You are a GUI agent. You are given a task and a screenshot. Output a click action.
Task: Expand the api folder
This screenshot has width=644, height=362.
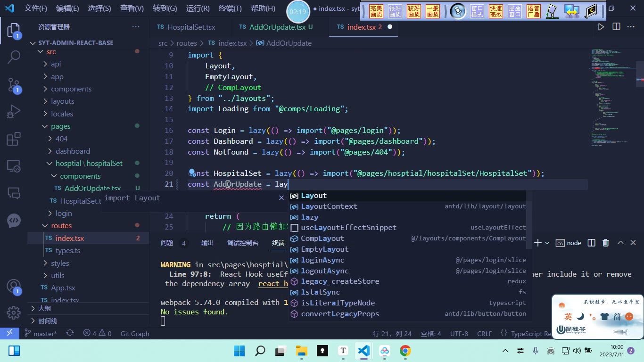[x=56, y=64]
